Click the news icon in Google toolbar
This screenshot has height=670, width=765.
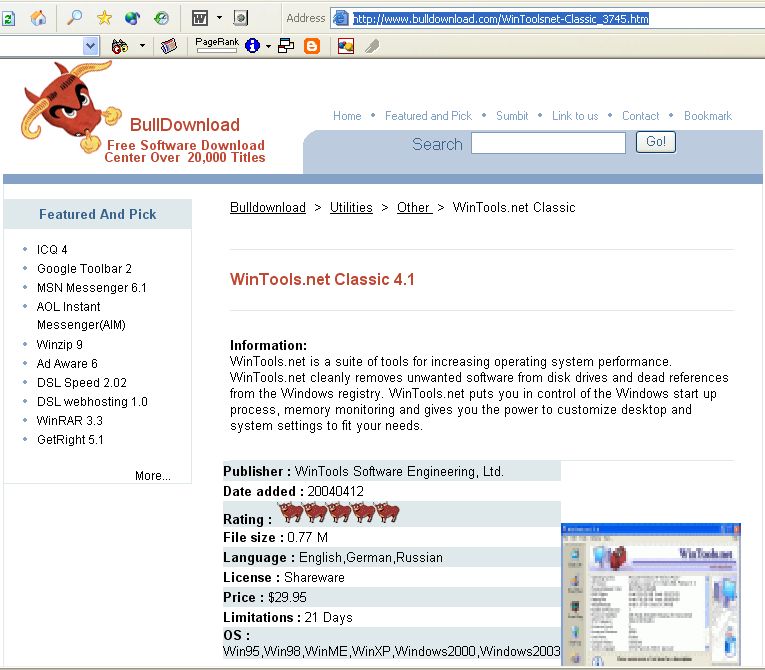[x=168, y=46]
